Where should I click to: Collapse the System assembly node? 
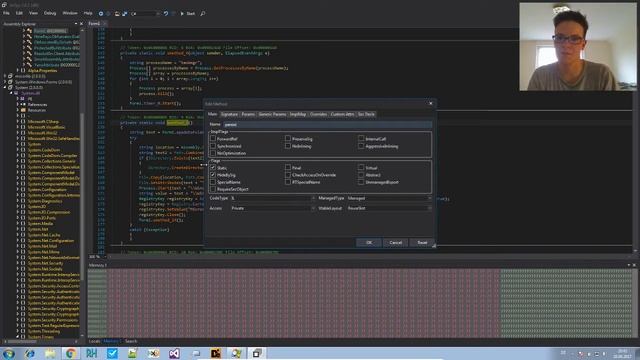tap(5, 87)
